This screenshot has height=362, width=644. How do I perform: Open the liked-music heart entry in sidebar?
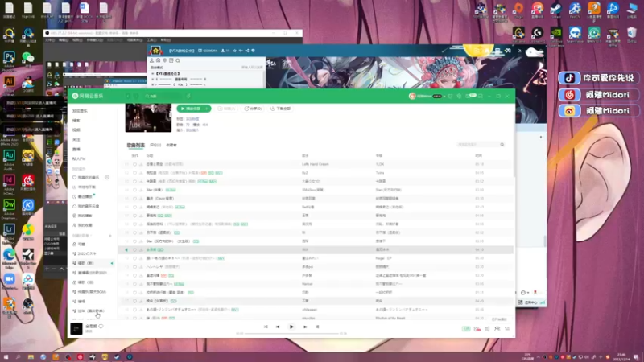86,177
